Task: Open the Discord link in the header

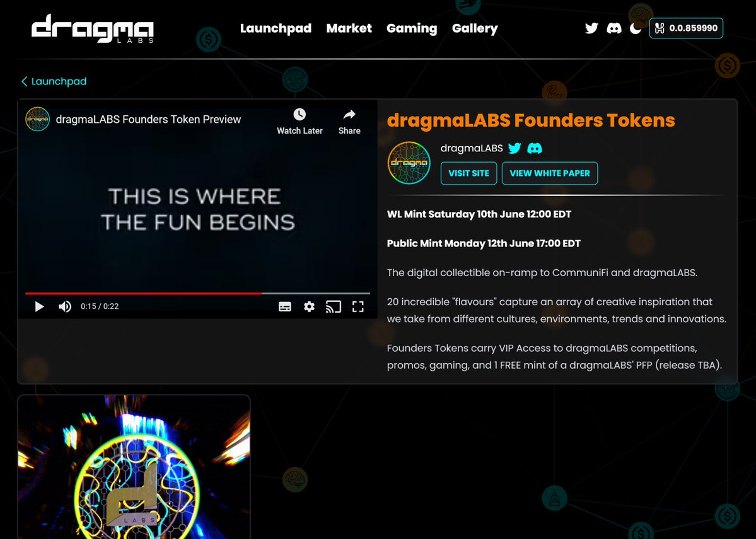Action: tap(614, 28)
